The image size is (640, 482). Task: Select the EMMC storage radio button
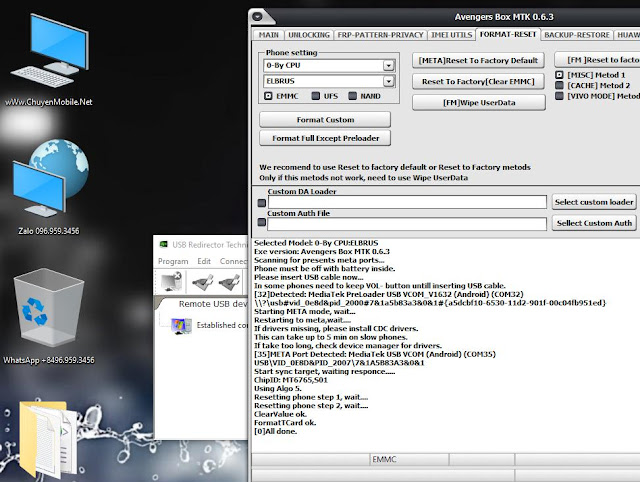[x=268, y=96]
